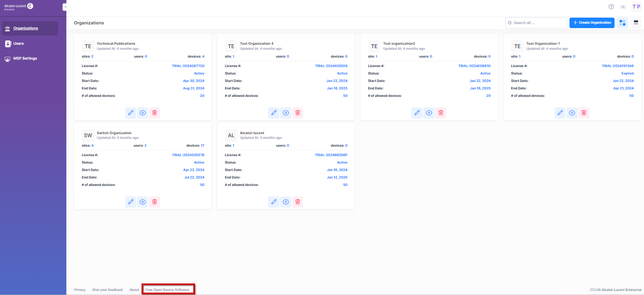Select license TRIAL-20246B2D6F
644x295 pixels.
tap(331, 155)
